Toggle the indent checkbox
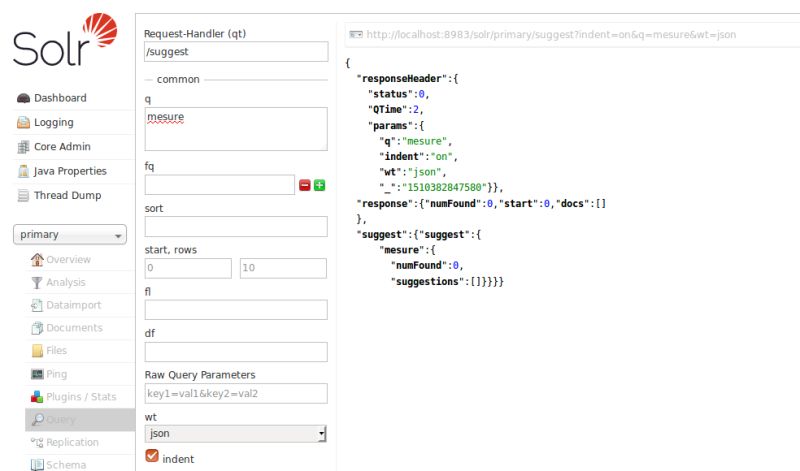The height and width of the screenshot is (471, 800). [x=152, y=456]
